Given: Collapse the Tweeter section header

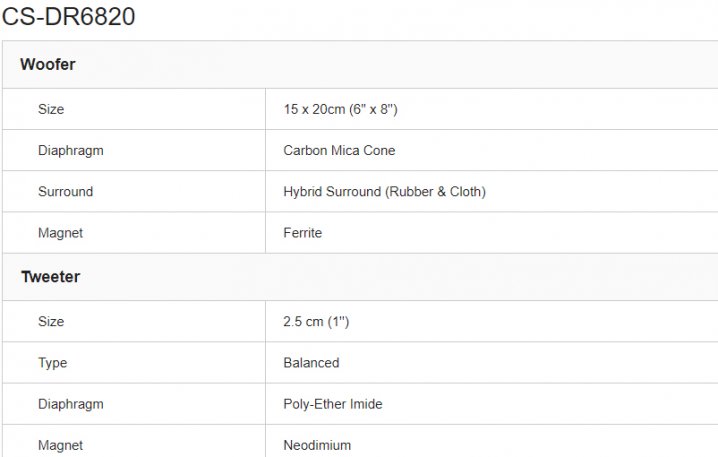Looking at the screenshot, I should 360,277.
